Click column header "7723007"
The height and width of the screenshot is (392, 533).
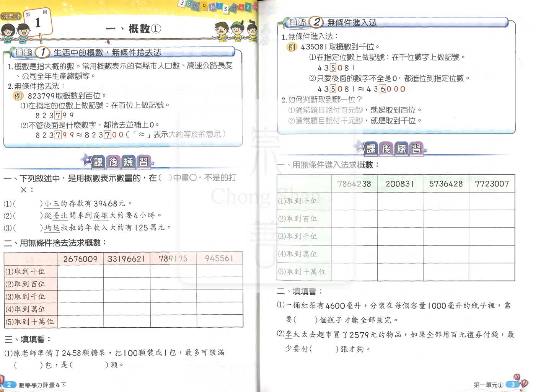pos(492,184)
